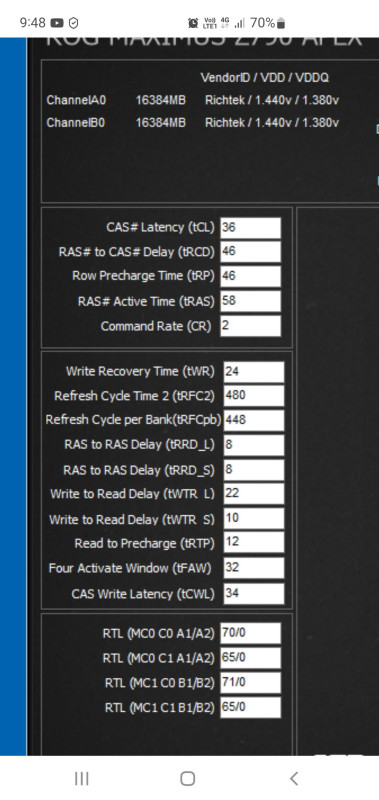Screen dimensions: 379x800
Task: Tap the 9:48 clock in status bar
Action: [x=33, y=23]
